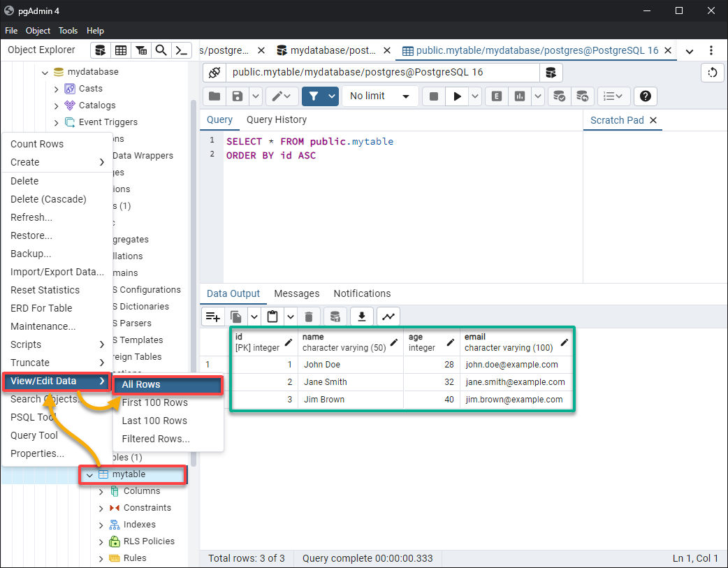Click the Execute query play button
728x568 pixels.
pyautogui.click(x=458, y=96)
